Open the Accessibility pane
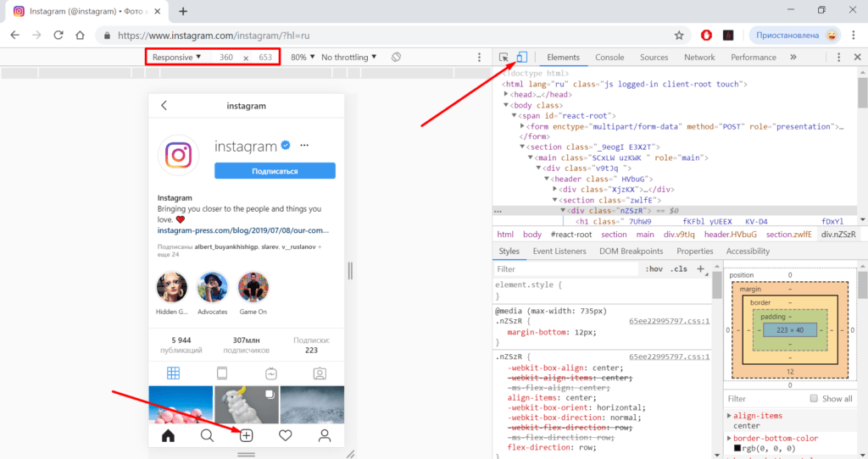868x459 pixels. pyautogui.click(x=748, y=251)
